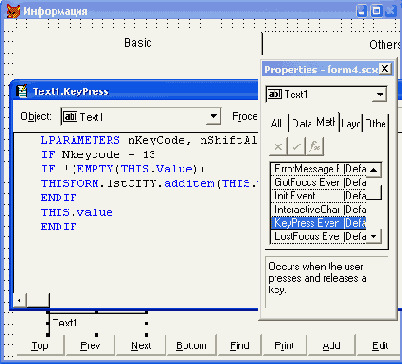Click the Cancel X icon in Properties
The width and height of the screenshot is (402, 364).
[x=278, y=146]
